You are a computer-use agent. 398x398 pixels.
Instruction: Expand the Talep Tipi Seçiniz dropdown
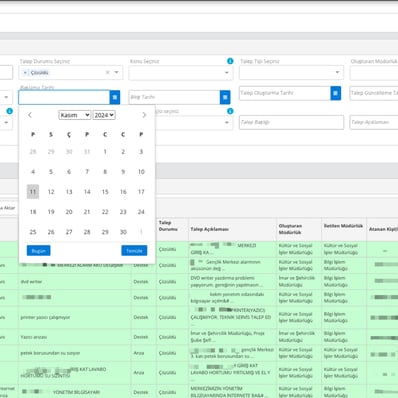pyautogui.click(x=291, y=72)
